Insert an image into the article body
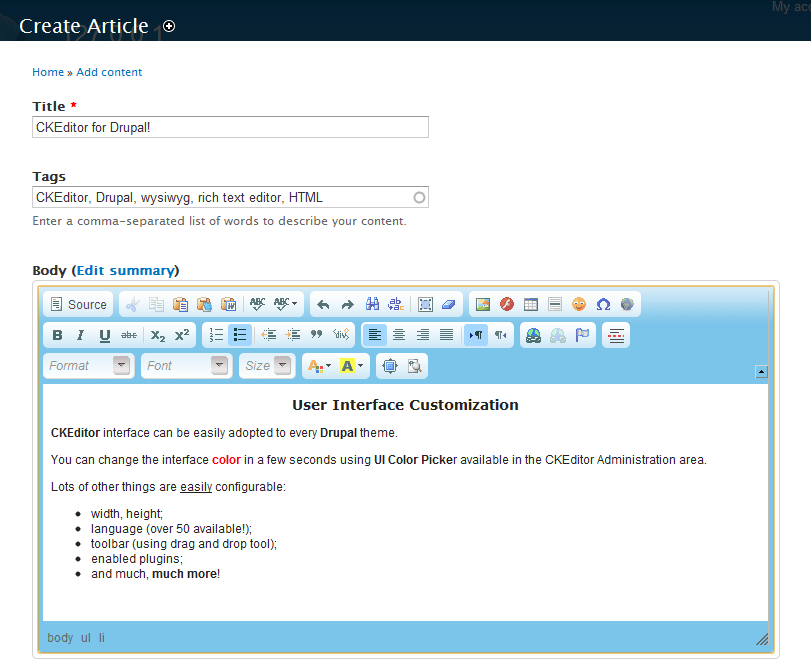The width and height of the screenshot is (811, 663). click(482, 304)
